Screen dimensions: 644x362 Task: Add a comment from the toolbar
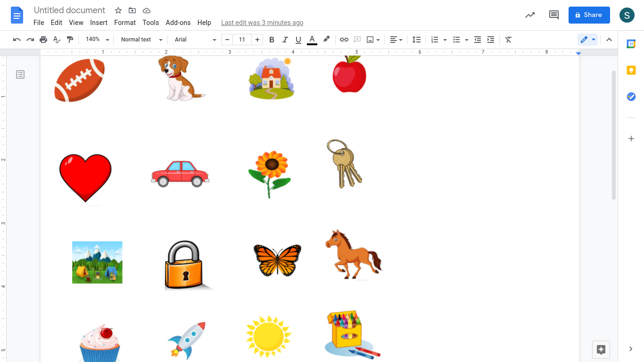click(x=357, y=40)
